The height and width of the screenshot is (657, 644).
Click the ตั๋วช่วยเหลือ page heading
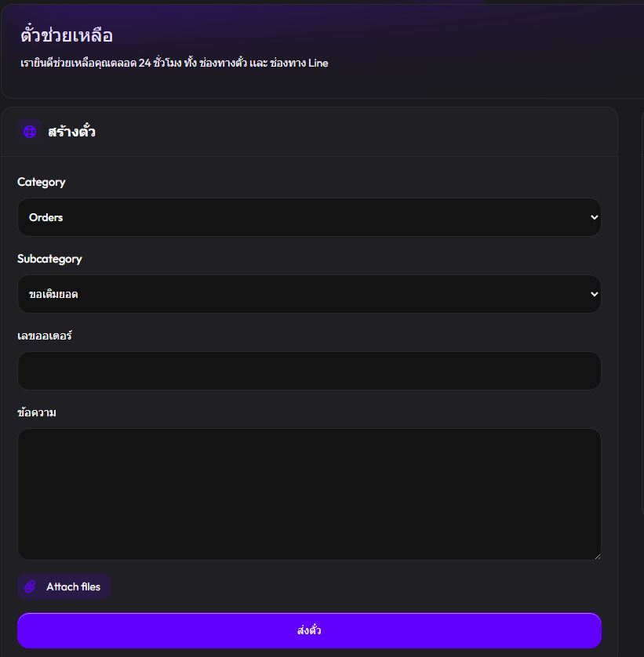(67, 36)
